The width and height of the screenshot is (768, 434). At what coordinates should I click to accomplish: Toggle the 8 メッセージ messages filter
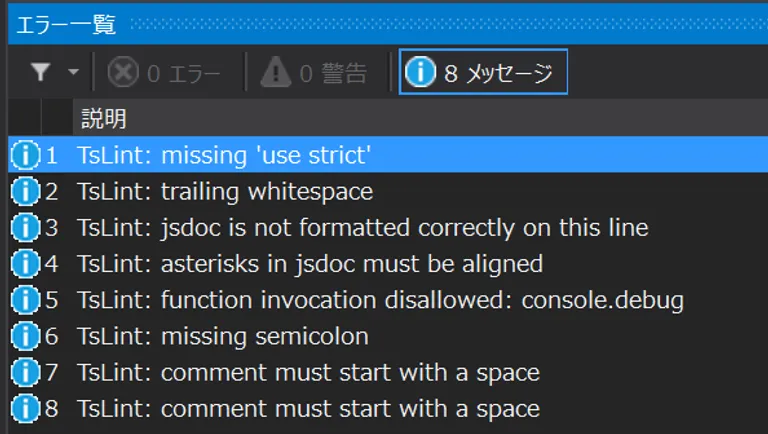[483, 72]
